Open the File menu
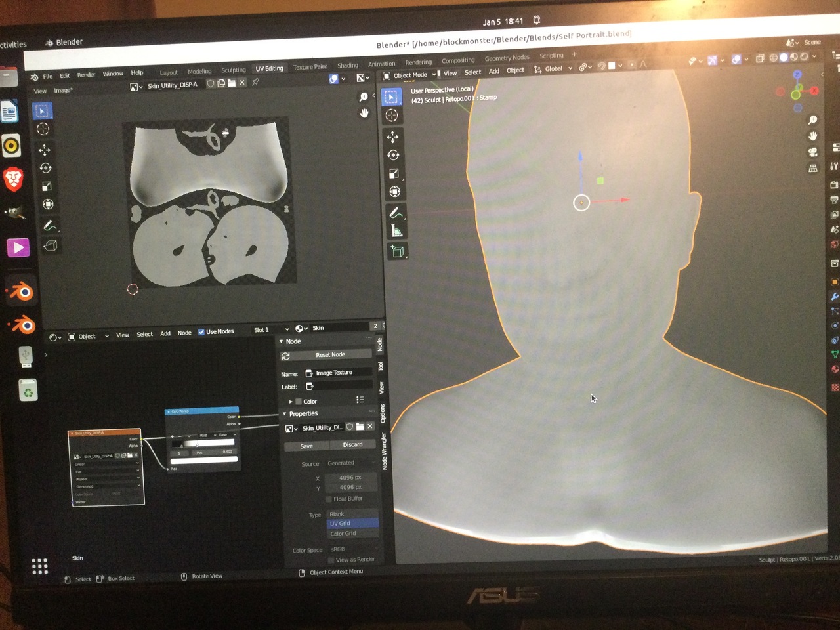 [48, 76]
